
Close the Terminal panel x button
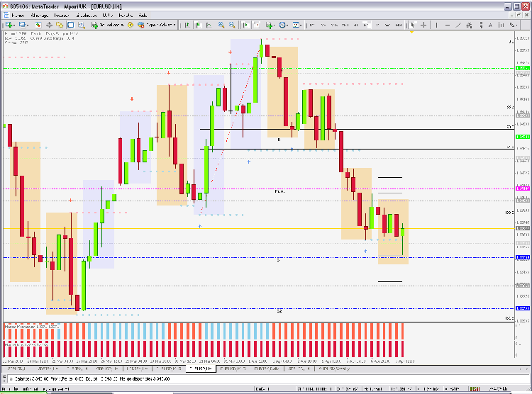click(x=4, y=377)
